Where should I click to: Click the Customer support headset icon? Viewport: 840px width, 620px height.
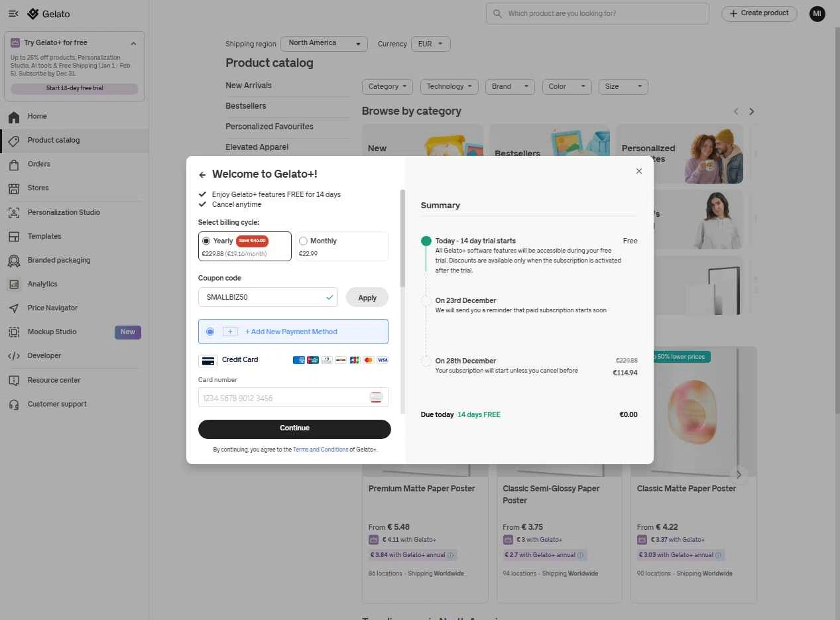[14, 404]
